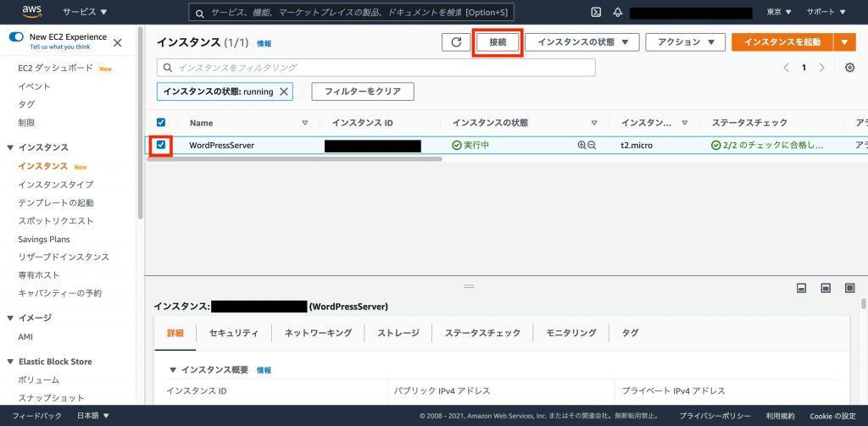
Task: Open 制限 in sidebar
Action: 26,123
